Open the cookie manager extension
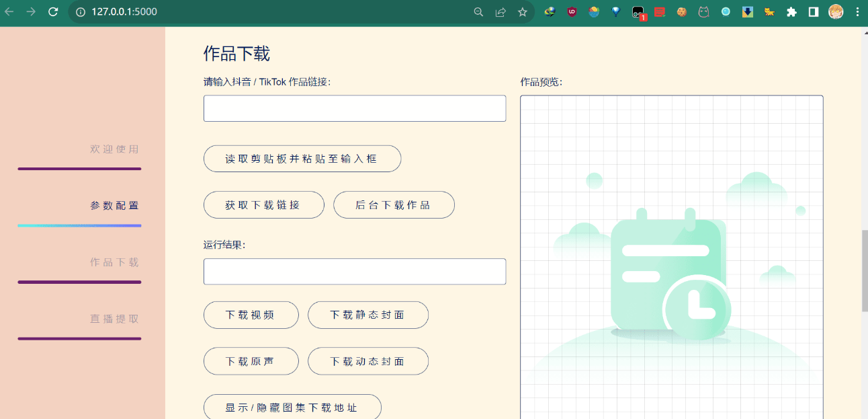This screenshot has width=868, height=419. coord(681,11)
